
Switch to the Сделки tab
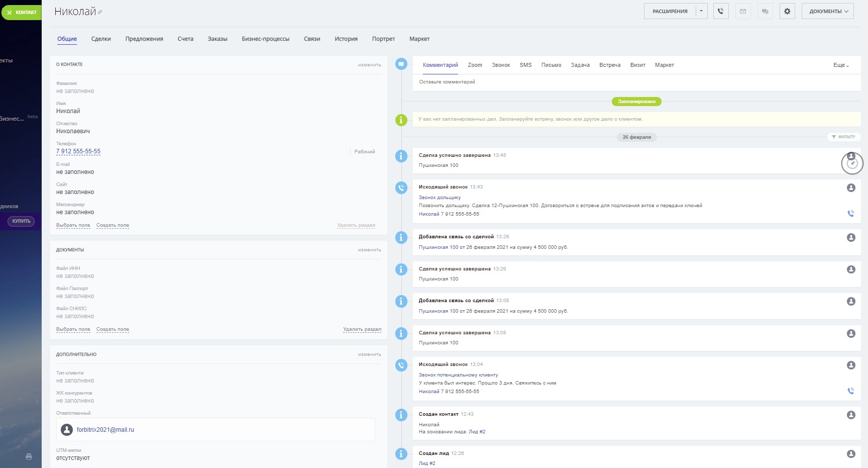(101, 39)
